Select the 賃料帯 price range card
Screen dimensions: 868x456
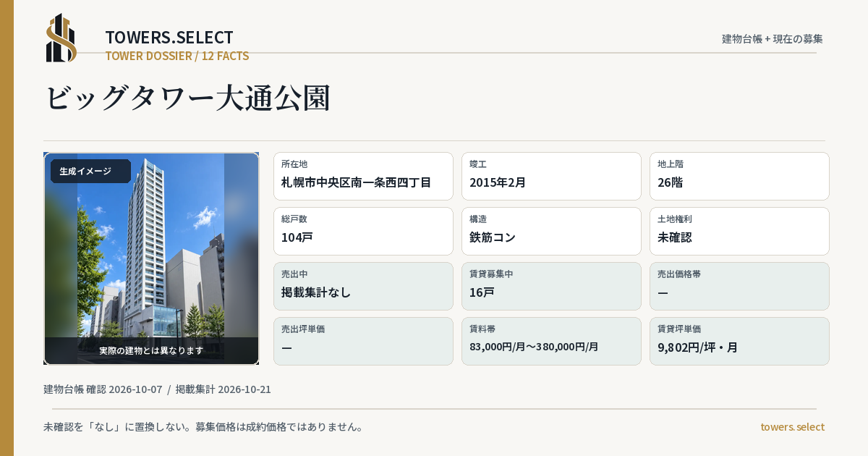(551, 341)
